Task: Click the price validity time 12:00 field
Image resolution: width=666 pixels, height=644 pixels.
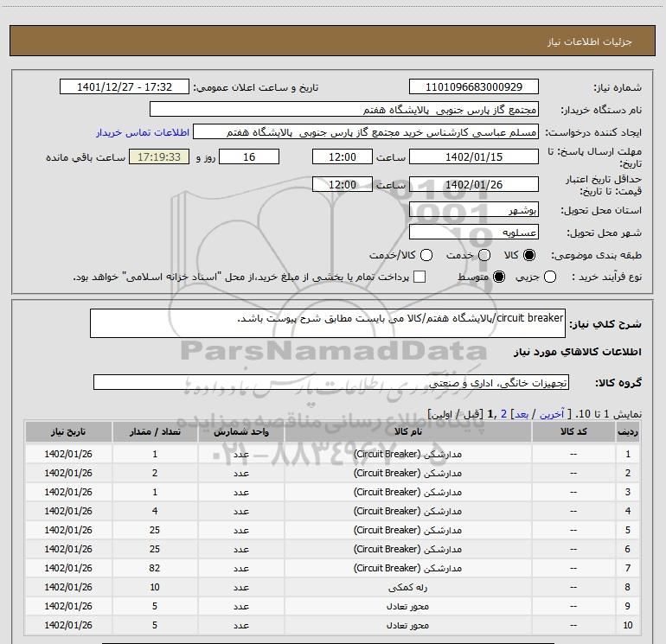Action: tap(343, 184)
